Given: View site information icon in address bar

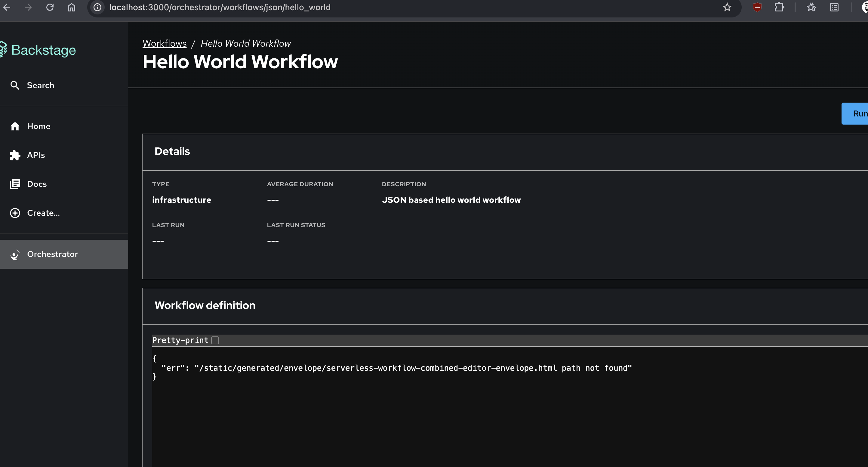Looking at the screenshot, I should (x=97, y=7).
